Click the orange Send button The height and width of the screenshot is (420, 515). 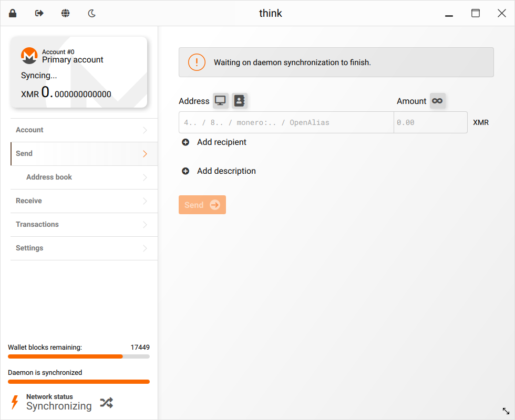click(x=202, y=205)
